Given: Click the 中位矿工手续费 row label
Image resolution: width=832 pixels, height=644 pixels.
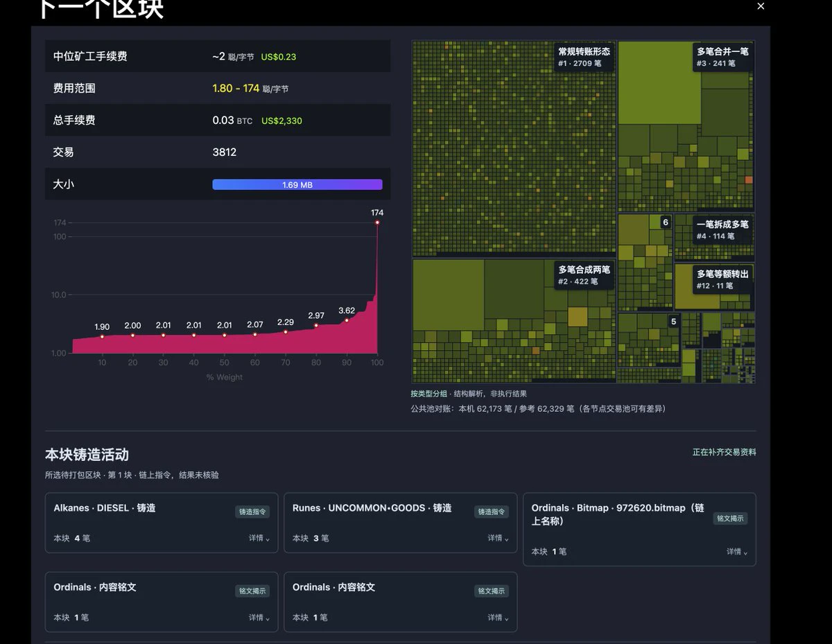Looking at the screenshot, I should pos(90,56).
